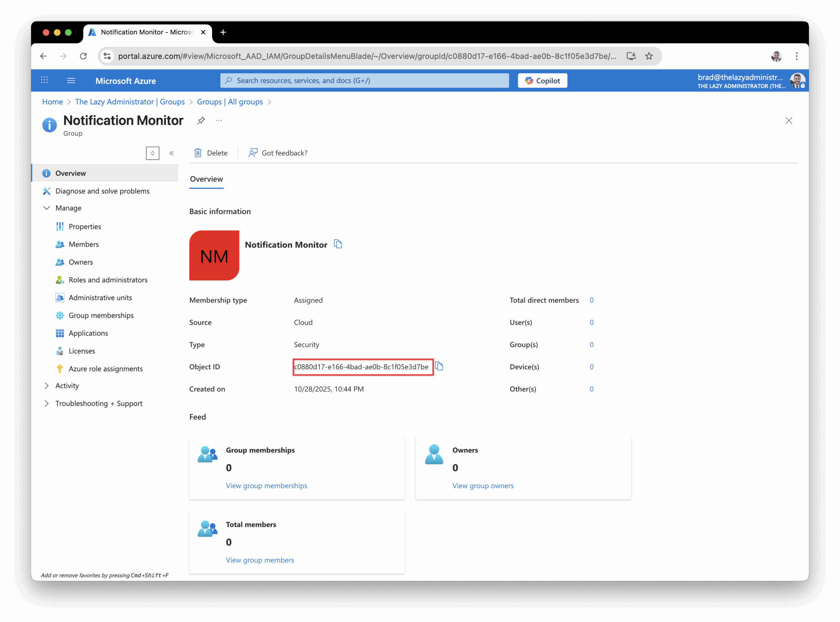The width and height of the screenshot is (840, 622).
Task: Click the Delete trash icon
Action: 198,153
